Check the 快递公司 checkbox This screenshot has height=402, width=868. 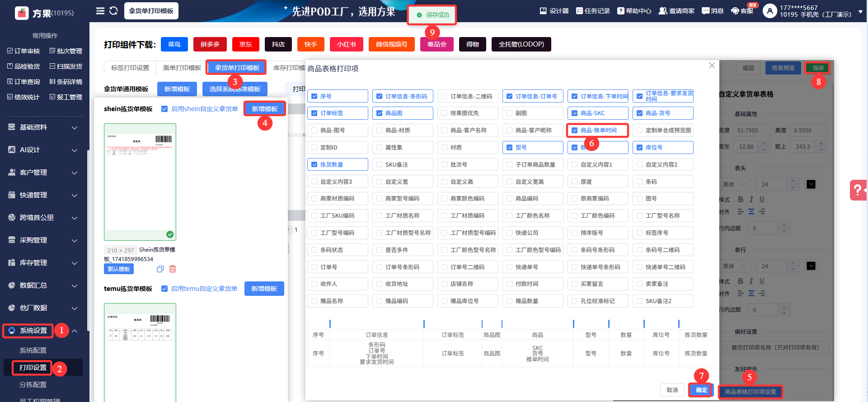point(510,233)
